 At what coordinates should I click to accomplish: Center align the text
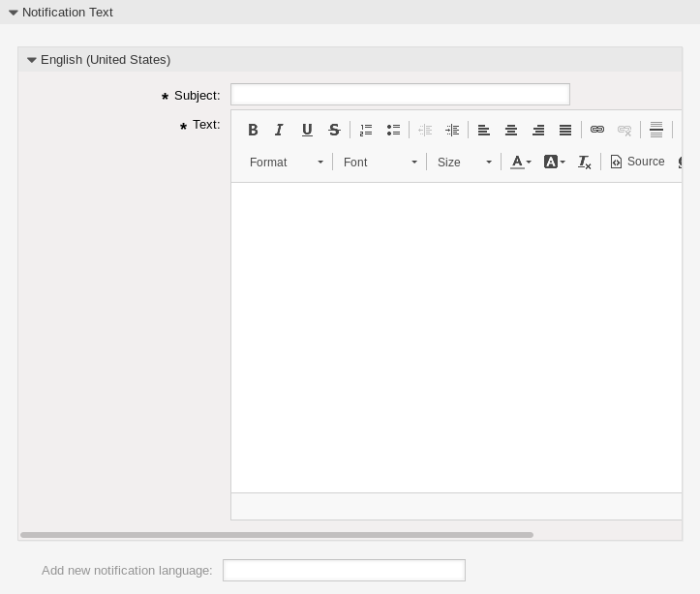point(511,130)
